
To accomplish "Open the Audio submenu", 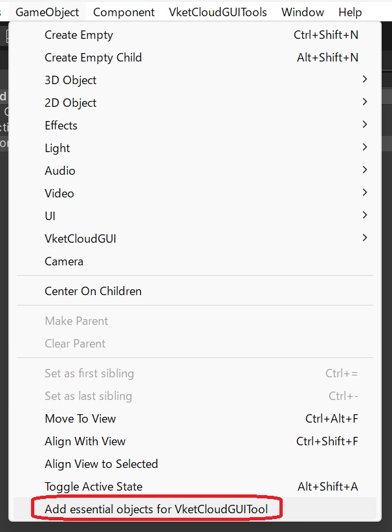I will click(x=60, y=171).
